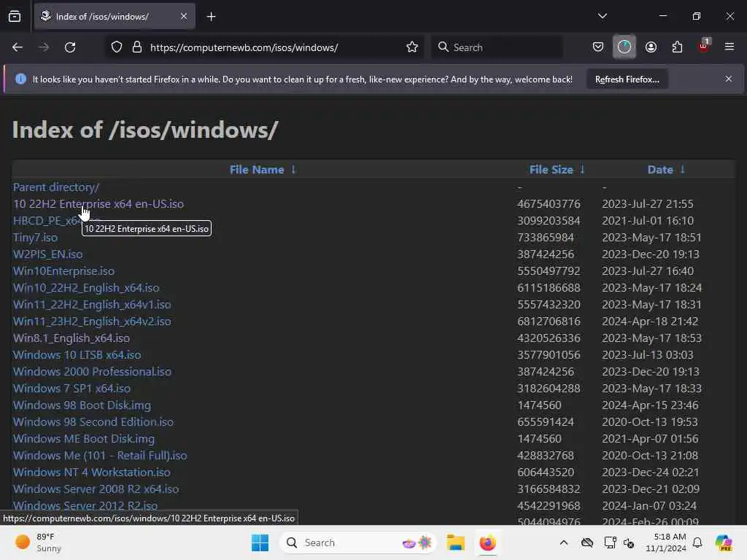Screen dimensions: 747x560
Task: Open the weather widget showing 89°F Sunny
Action: tap(38, 542)
